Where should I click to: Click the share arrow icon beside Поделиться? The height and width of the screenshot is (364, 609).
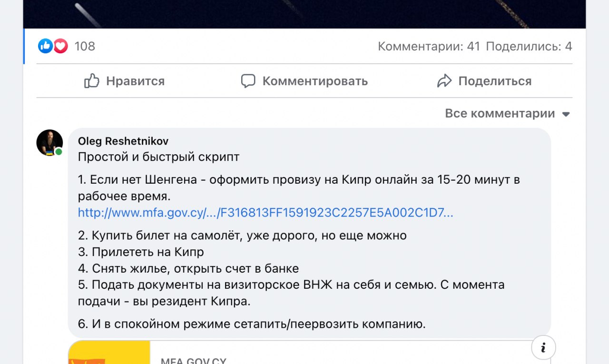pyautogui.click(x=444, y=81)
